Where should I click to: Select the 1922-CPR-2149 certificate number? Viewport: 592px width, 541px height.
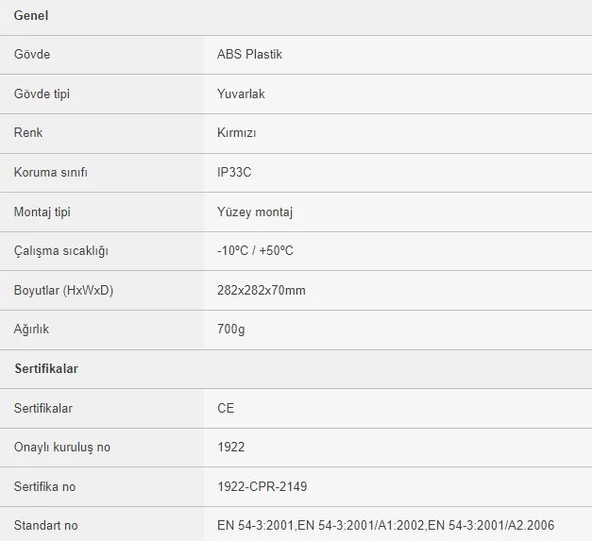pos(262,487)
